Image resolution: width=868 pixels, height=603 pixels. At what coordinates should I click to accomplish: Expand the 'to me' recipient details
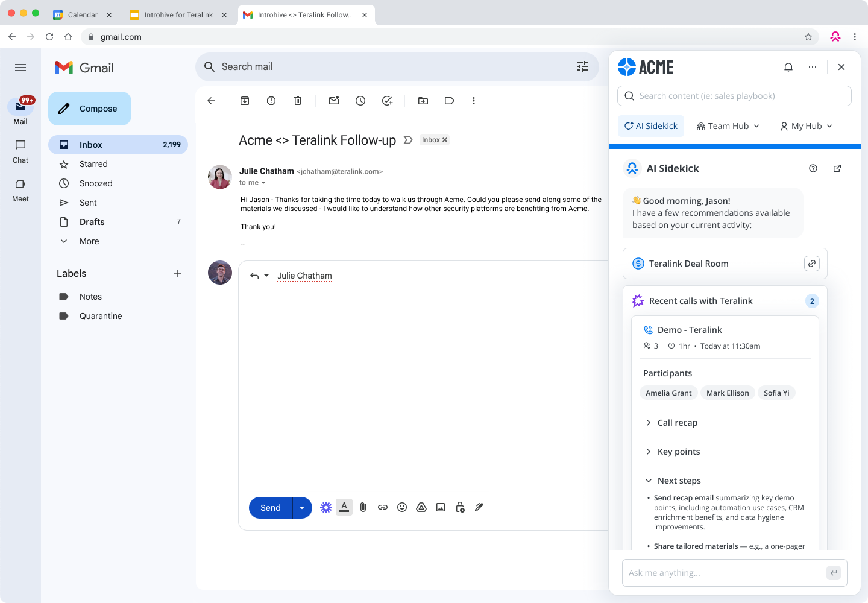point(263,183)
